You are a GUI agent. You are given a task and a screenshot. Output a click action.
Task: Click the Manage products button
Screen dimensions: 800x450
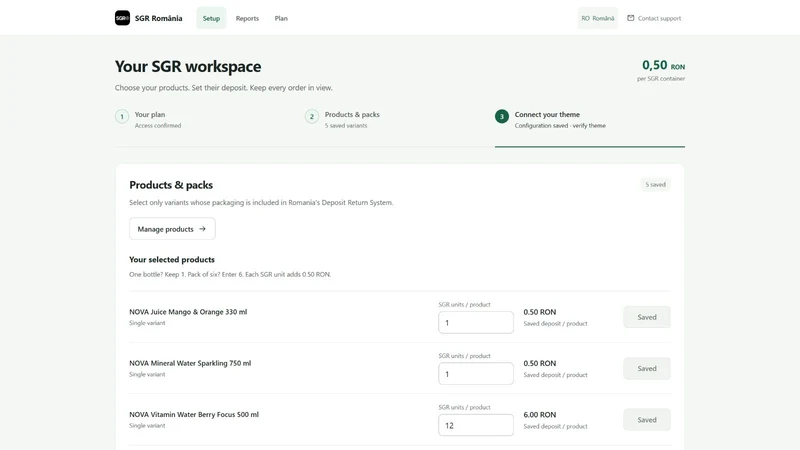pyautogui.click(x=172, y=229)
